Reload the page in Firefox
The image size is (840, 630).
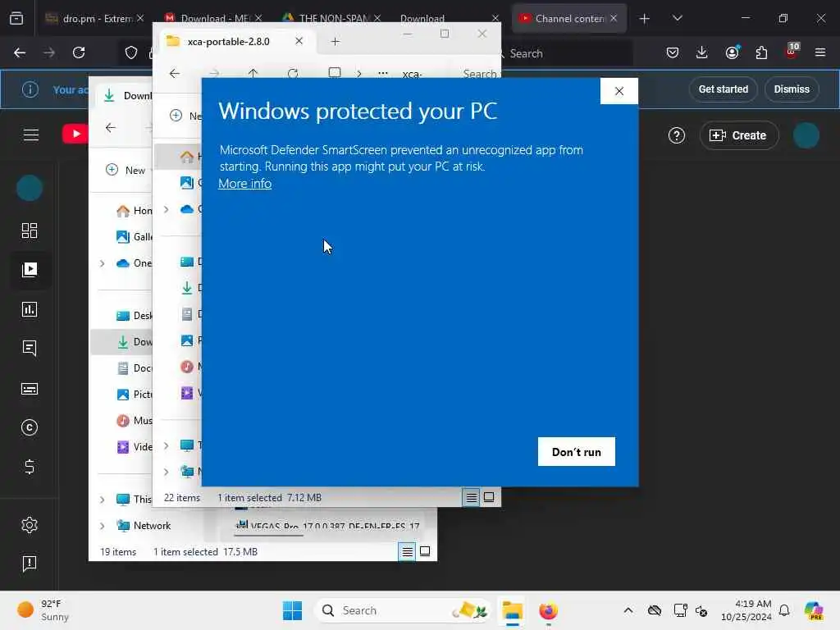pyautogui.click(x=79, y=52)
